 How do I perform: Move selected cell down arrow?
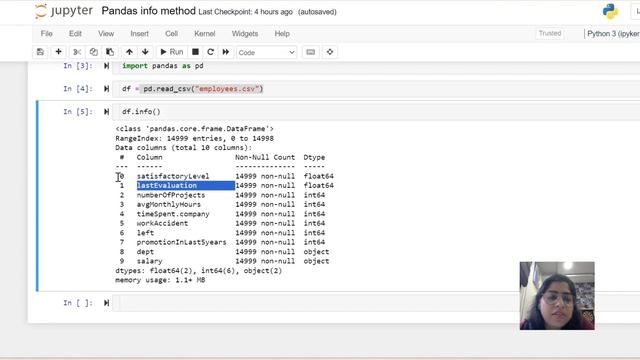(x=145, y=52)
